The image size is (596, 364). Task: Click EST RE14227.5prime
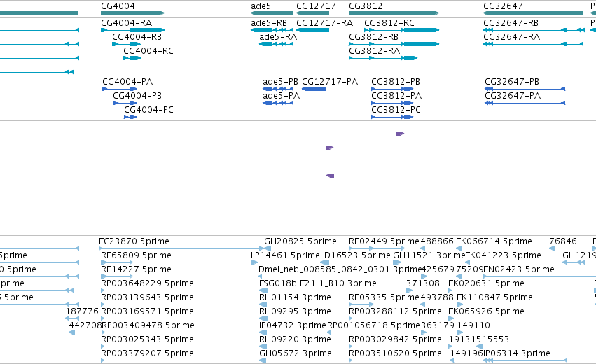[136, 269]
